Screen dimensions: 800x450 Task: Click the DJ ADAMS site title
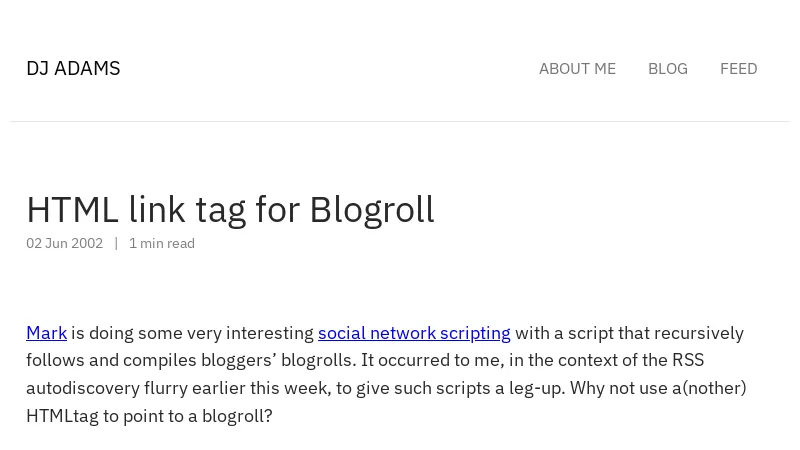(x=73, y=68)
